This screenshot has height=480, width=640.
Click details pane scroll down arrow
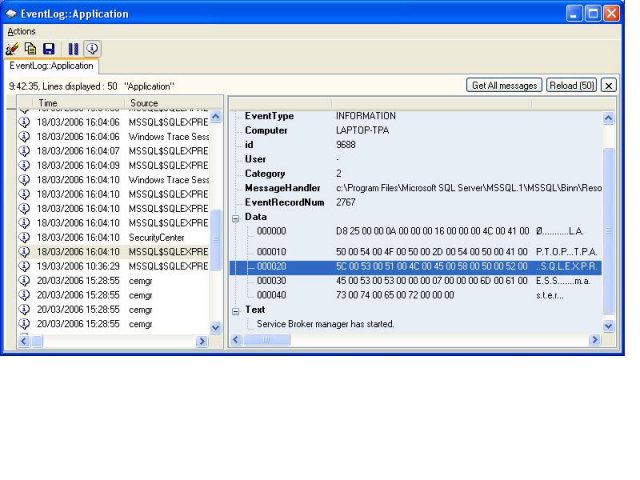click(608, 326)
